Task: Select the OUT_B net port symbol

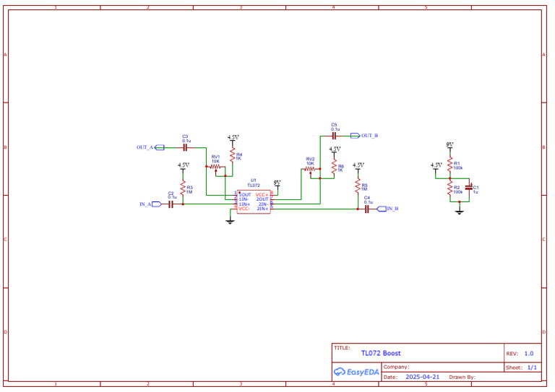Action: coord(355,136)
